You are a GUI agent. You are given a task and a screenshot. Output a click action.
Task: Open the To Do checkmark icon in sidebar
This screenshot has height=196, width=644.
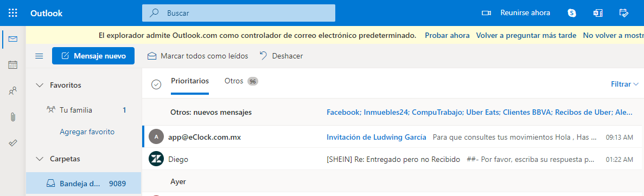pos(12,143)
